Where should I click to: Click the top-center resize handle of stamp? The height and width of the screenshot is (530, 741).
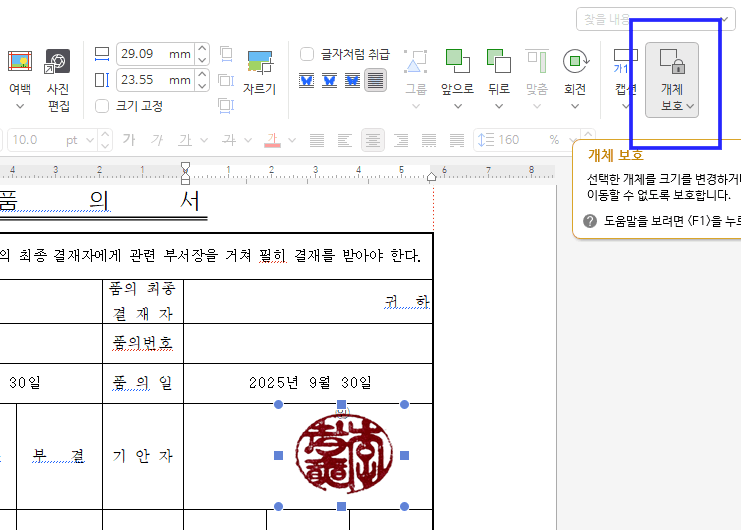341,404
